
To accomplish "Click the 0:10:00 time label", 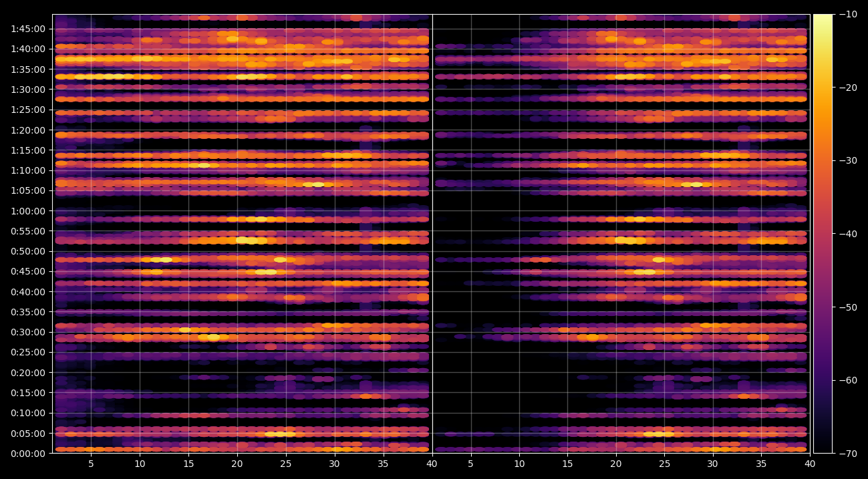I will click(x=28, y=413).
